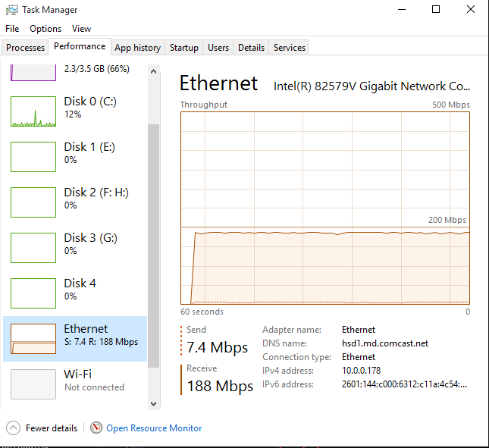The height and width of the screenshot is (448, 489).
Task: Collapse view with Fewer details arrow
Action: click(13, 428)
